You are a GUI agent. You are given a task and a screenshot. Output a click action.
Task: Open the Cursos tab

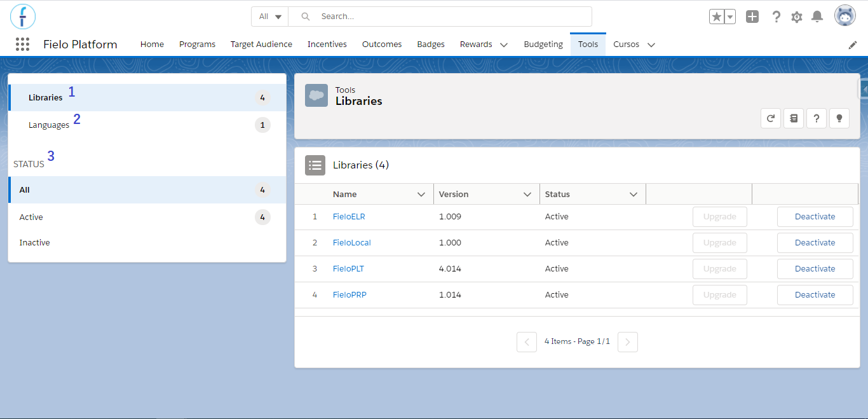click(x=626, y=45)
